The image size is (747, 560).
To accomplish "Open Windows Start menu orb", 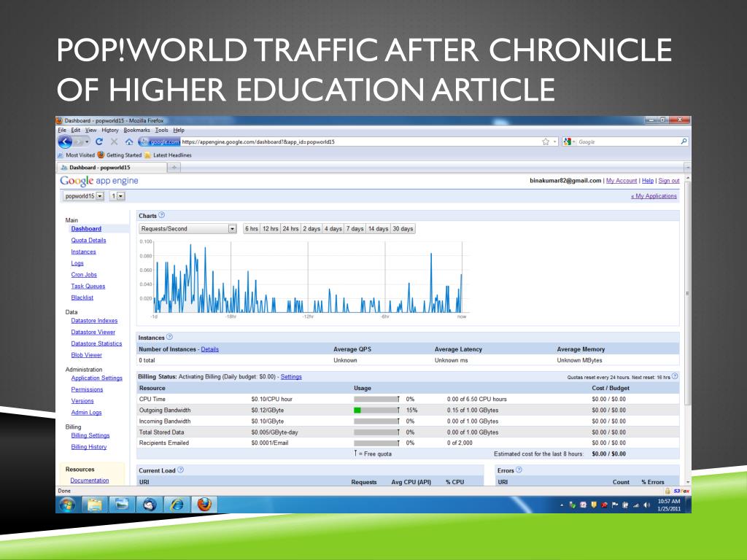I will 67,505.
